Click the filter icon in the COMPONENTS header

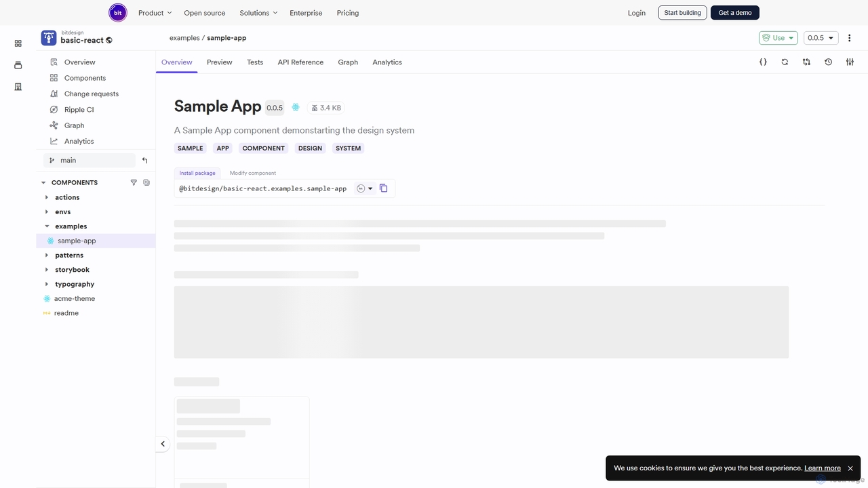click(134, 182)
